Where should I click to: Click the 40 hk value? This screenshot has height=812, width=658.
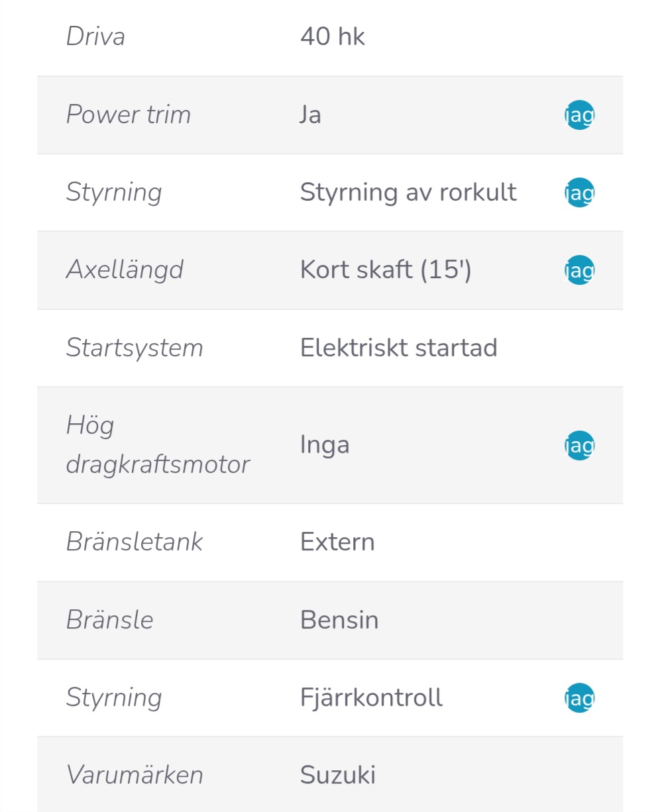click(333, 36)
